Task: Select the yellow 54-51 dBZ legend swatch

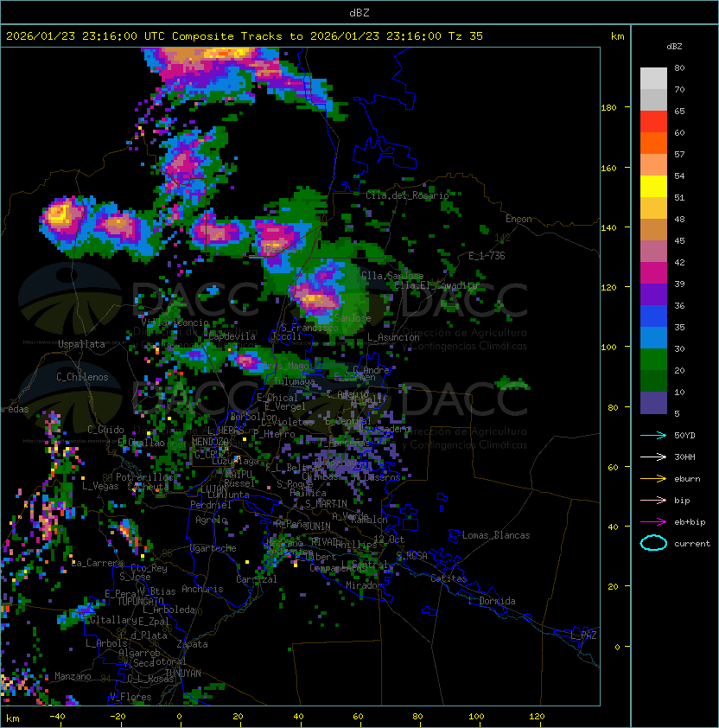Action: (x=653, y=187)
